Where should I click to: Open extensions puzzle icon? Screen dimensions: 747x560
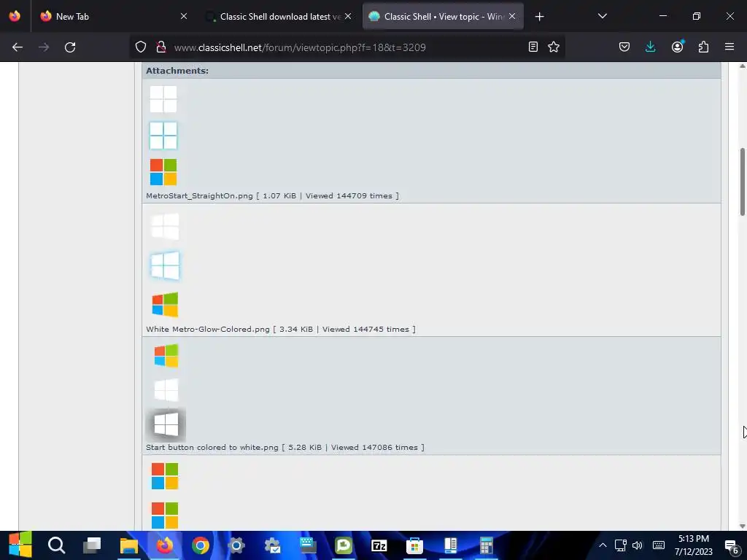(x=704, y=47)
